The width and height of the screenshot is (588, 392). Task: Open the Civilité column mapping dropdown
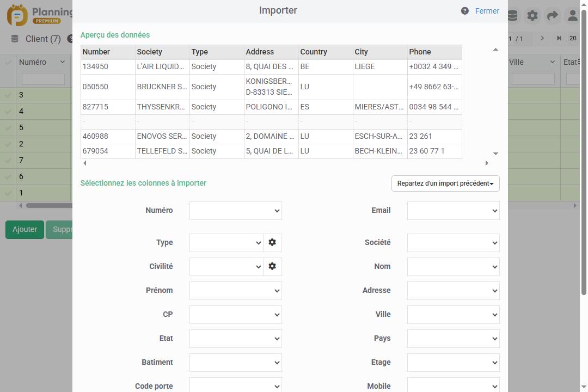click(226, 267)
